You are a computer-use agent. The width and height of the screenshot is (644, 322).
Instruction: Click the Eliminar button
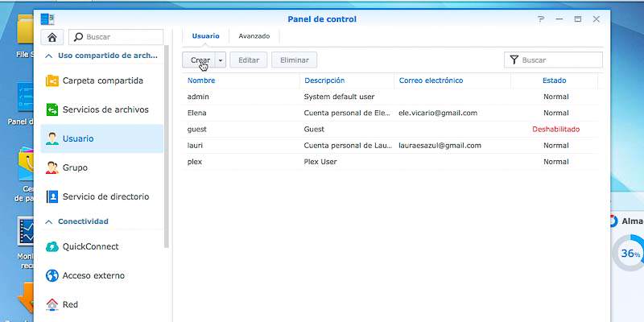click(295, 60)
